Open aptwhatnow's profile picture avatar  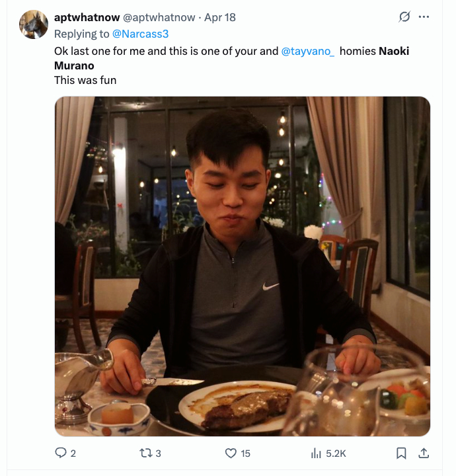coord(34,24)
